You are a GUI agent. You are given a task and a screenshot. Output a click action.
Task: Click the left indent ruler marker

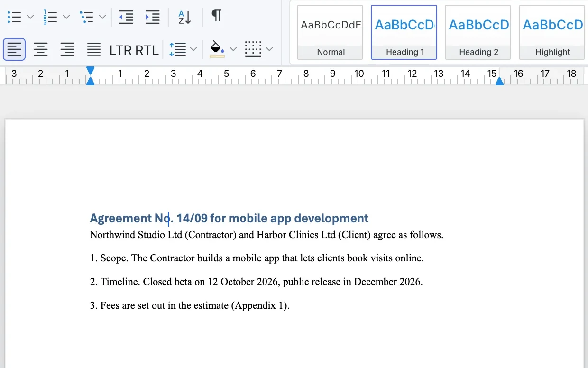[x=90, y=81]
